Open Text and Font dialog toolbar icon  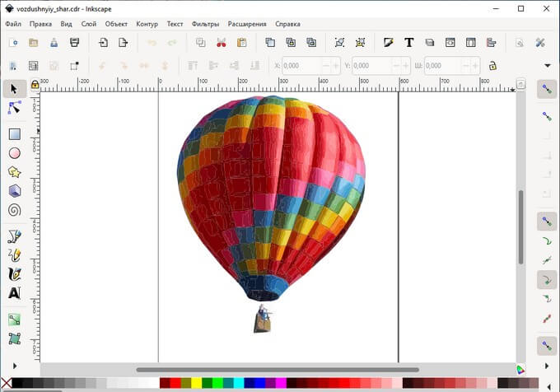tap(409, 43)
